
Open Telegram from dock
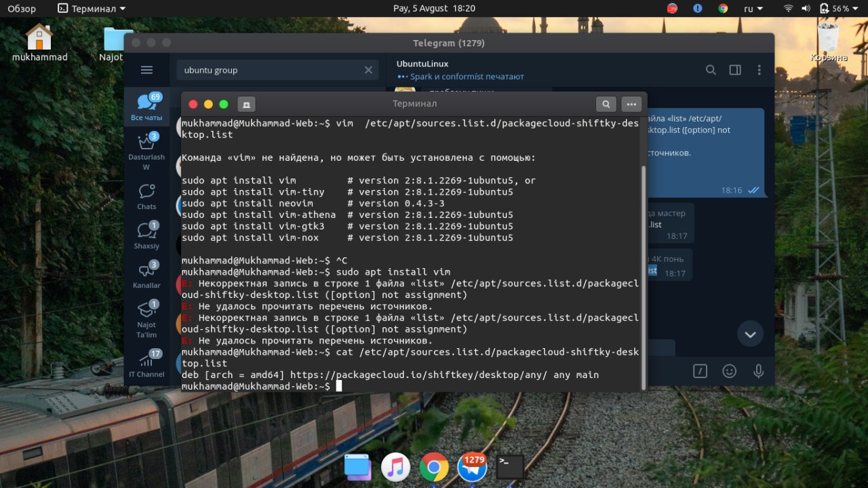point(473,467)
